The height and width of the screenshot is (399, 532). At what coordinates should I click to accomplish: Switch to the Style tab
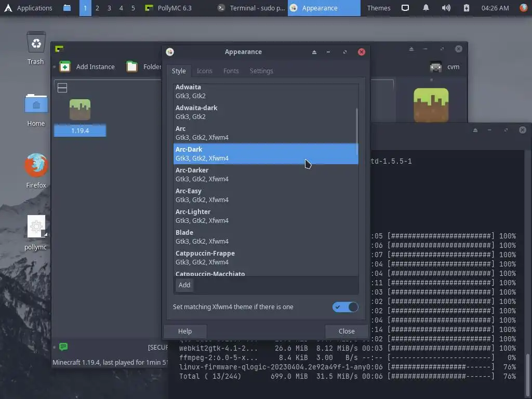pyautogui.click(x=179, y=71)
